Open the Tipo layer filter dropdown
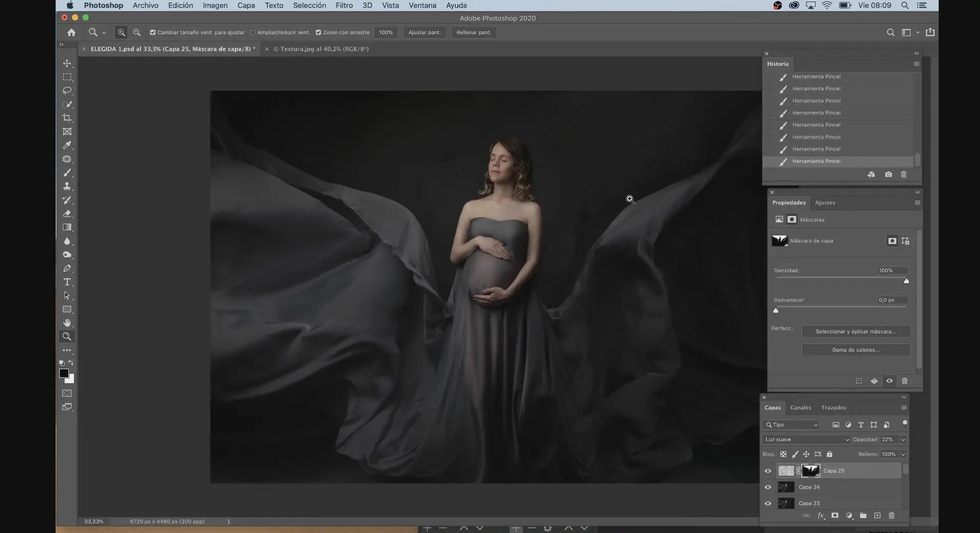The image size is (980, 533). [791, 425]
